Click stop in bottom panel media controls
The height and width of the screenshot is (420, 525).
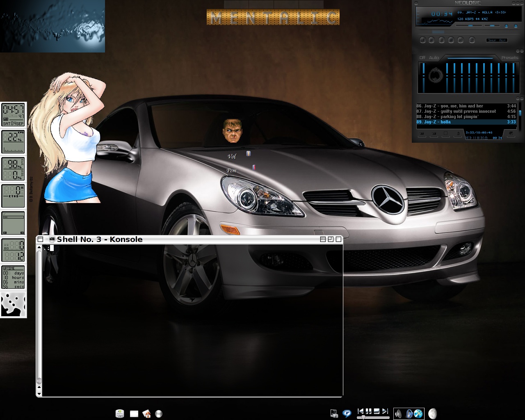[377, 411]
